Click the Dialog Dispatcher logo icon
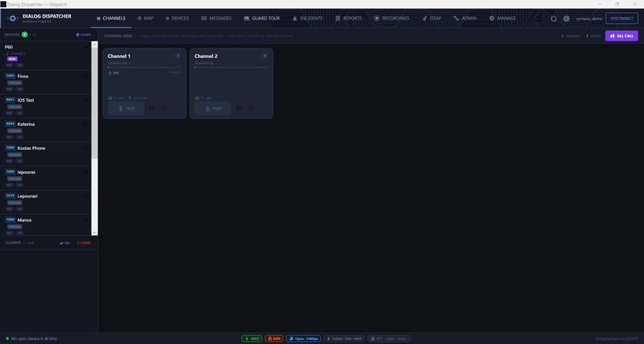This screenshot has height=344, width=644. pyautogui.click(x=13, y=18)
